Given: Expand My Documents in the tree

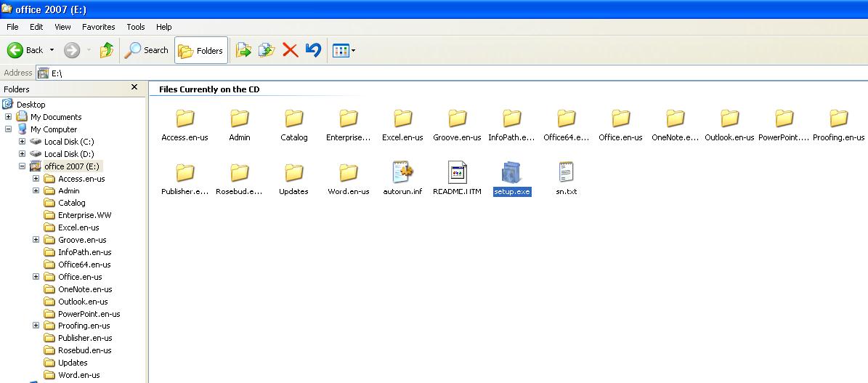Looking at the screenshot, I should point(8,117).
